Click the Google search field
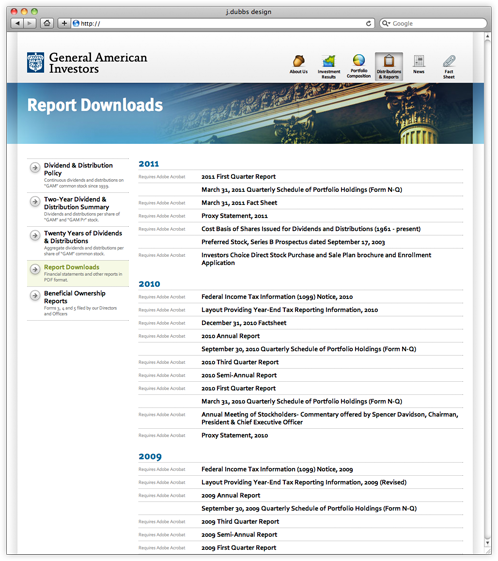The height and width of the screenshot is (561, 498). [x=433, y=23]
